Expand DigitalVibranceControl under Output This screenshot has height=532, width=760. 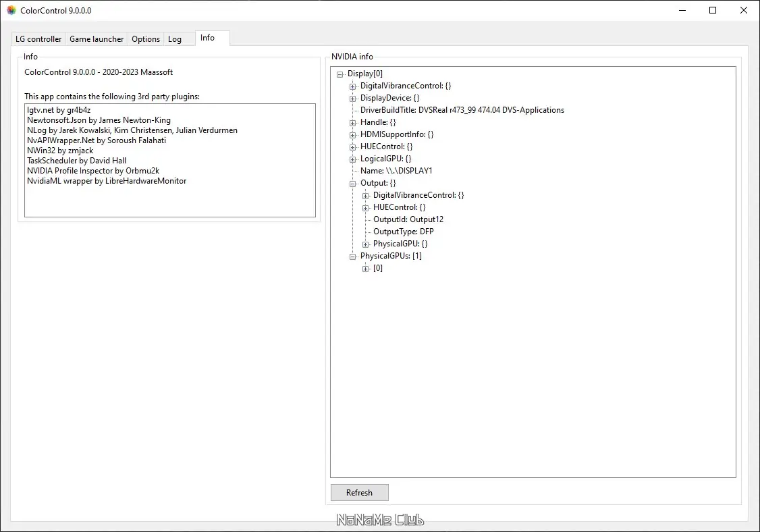[x=365, y=195]
